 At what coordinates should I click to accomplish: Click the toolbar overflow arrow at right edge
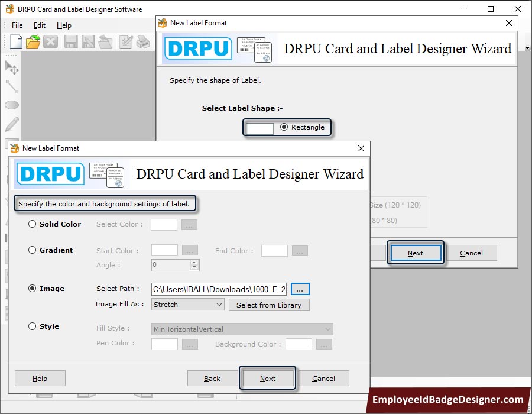[528, 48]
